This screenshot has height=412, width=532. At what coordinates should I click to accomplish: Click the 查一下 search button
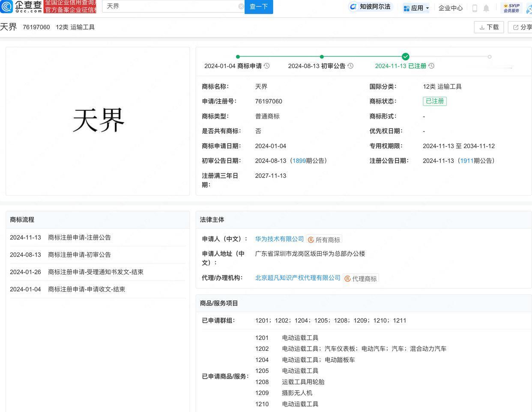(259, 6)
